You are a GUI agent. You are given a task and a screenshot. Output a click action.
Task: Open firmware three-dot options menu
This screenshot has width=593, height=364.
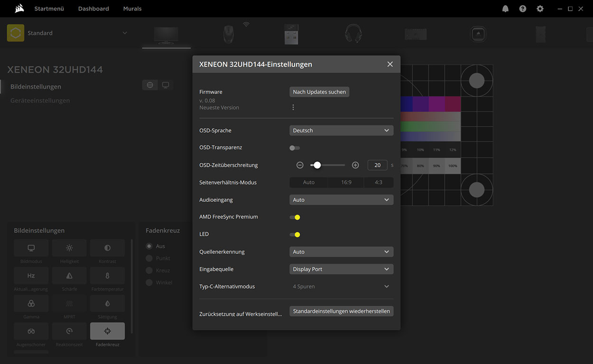pos(293,107)
